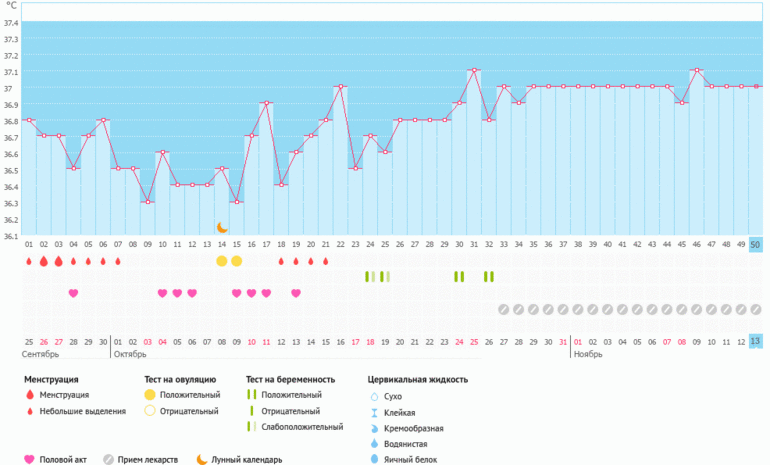Click the orange crescent moon icon on the chart
Screen dimensions: 770x465
click(223, 228)
